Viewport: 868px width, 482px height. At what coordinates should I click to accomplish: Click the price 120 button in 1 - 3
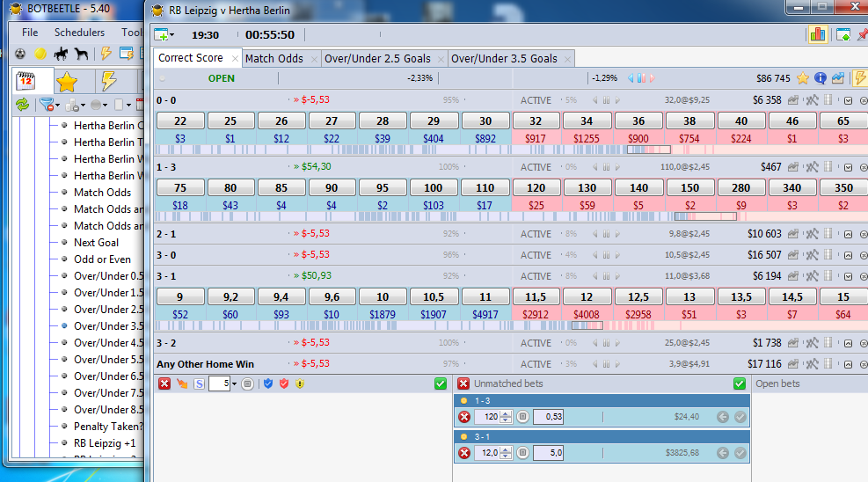536,187
